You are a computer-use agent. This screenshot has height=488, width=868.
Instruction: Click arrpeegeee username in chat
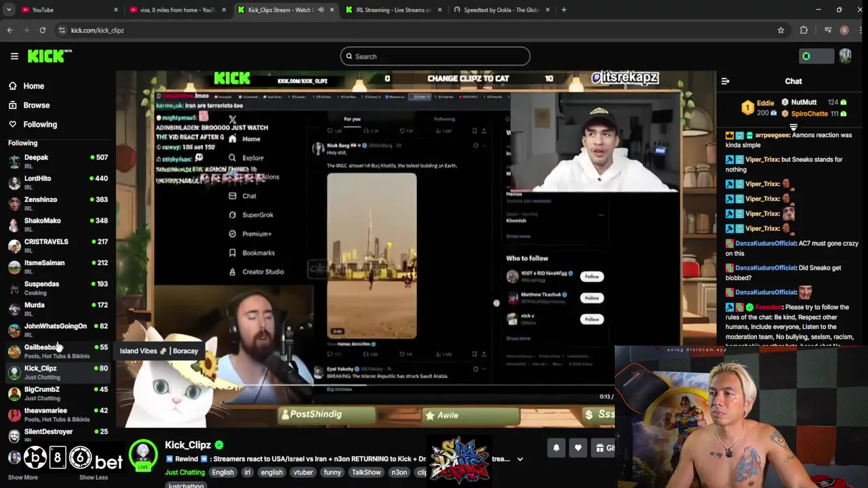pos(772,135)
